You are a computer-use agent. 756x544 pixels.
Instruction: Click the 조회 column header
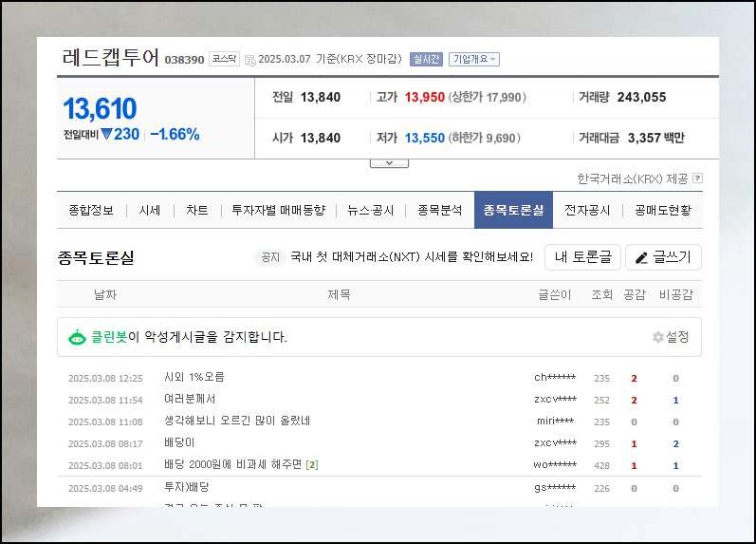point(601,294)
